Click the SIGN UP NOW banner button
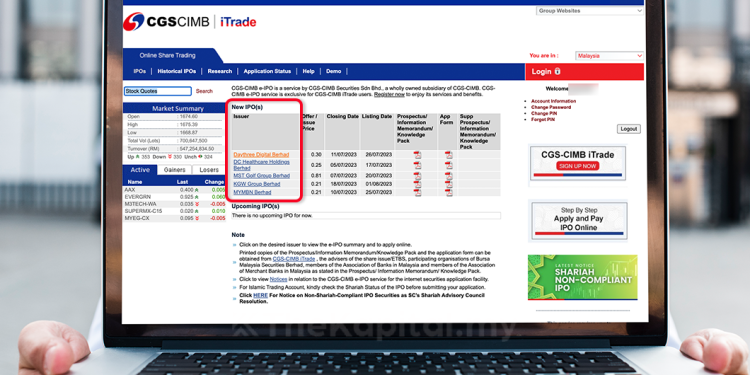This screenshot has width=750, height=375. [x=577, y=166]
